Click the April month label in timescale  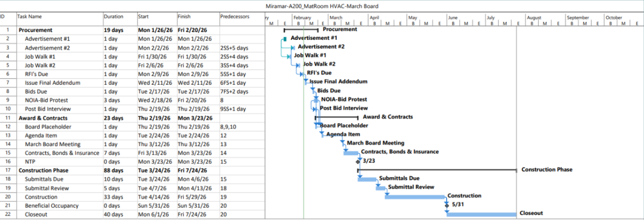click(x=374, y=18)
